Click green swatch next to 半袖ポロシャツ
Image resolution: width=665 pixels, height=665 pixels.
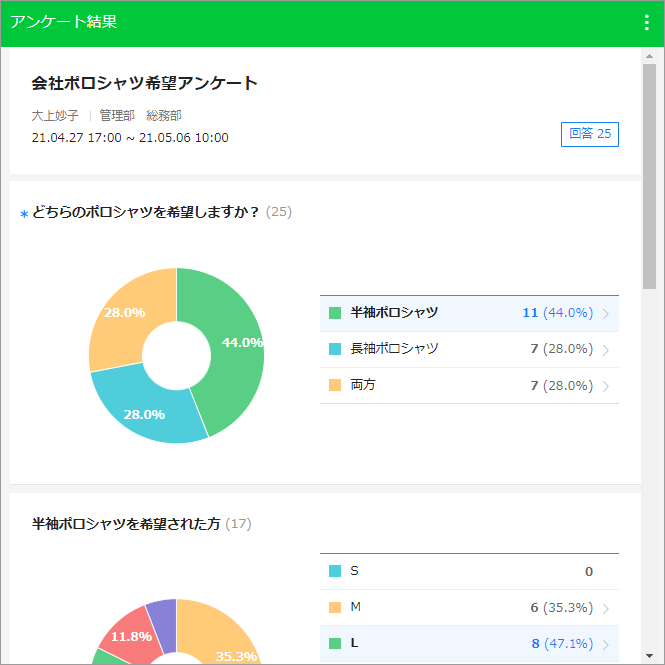[335, 313]
